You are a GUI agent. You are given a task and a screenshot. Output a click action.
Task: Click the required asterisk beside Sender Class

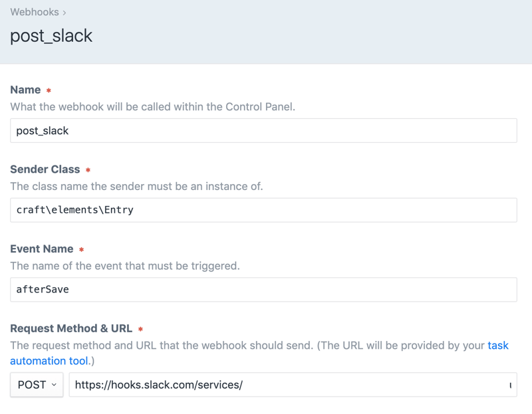click(x=88, y=170)
